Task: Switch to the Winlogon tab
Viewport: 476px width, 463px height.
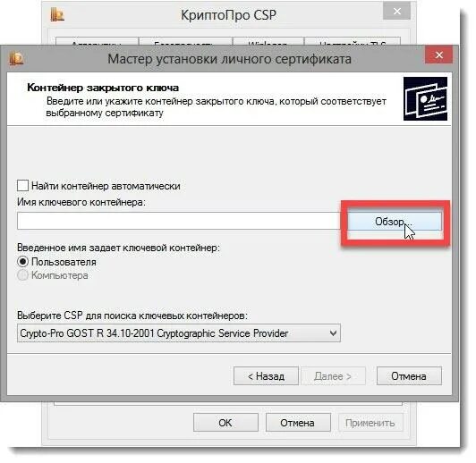Action: point(268,44)
